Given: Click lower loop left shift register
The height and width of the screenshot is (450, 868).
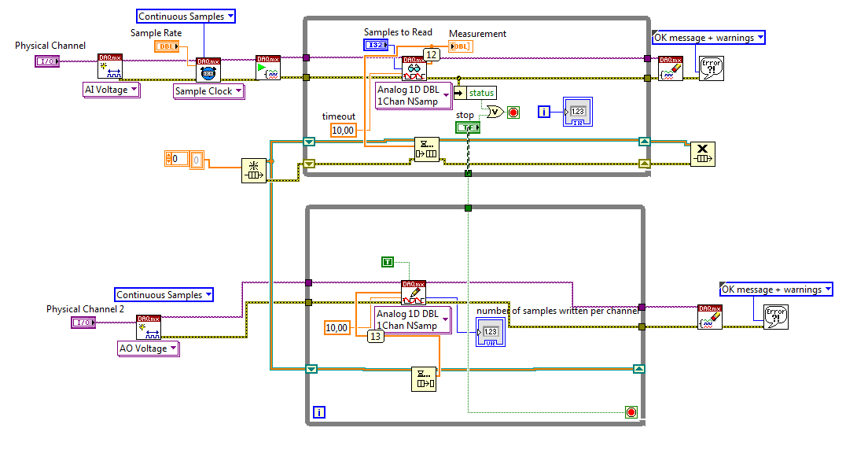Looking at the screenshot, I should 311,369.
